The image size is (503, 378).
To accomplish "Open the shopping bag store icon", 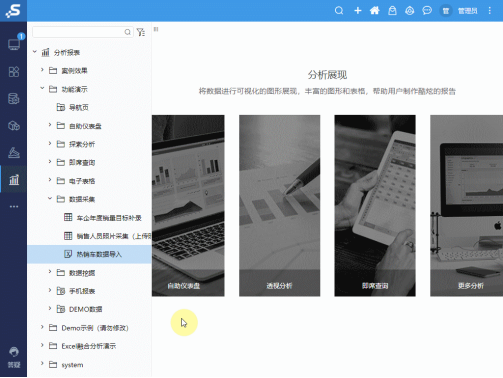I will click(392, 11).
